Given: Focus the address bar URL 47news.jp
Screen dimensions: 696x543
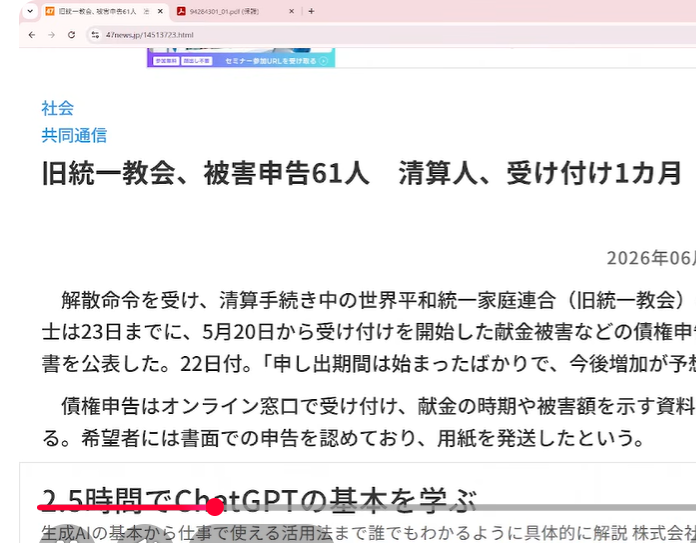Looking at the screenshot, I should (149, 35).
